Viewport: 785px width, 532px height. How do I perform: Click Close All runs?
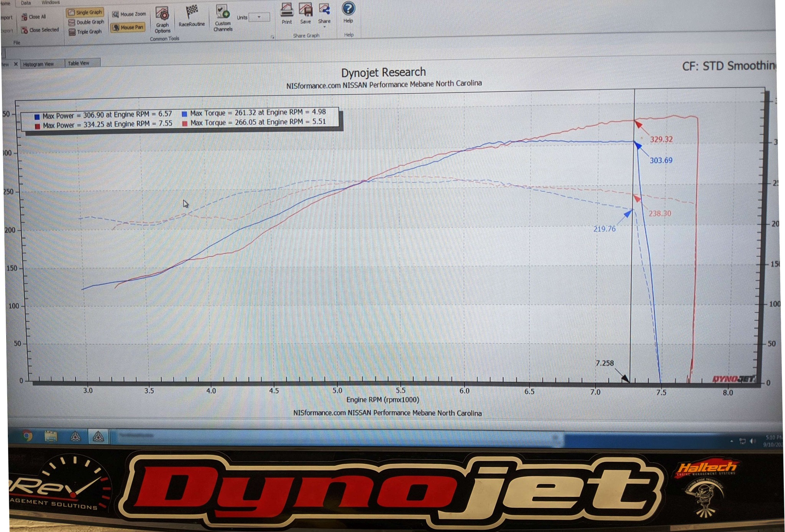tap(34, 17)
